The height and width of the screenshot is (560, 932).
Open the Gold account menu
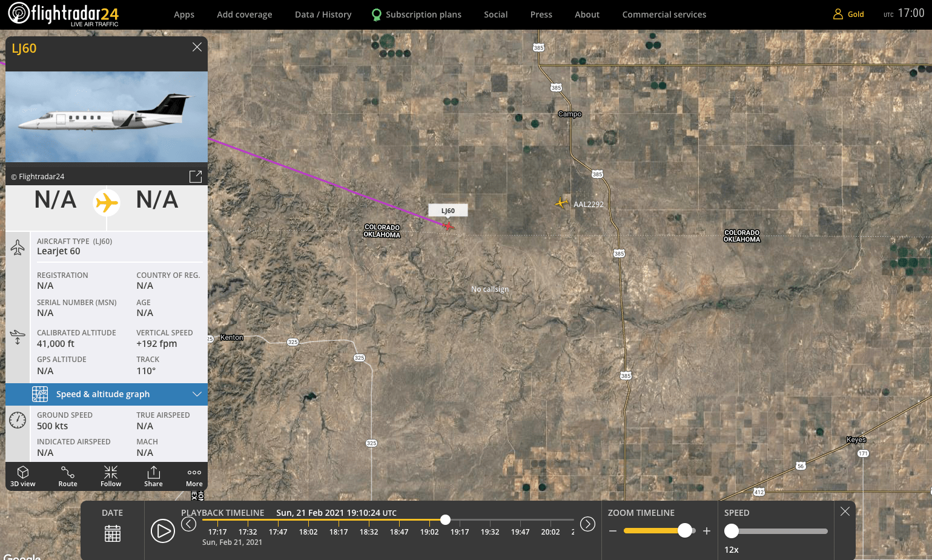click(x=848, y=15)
